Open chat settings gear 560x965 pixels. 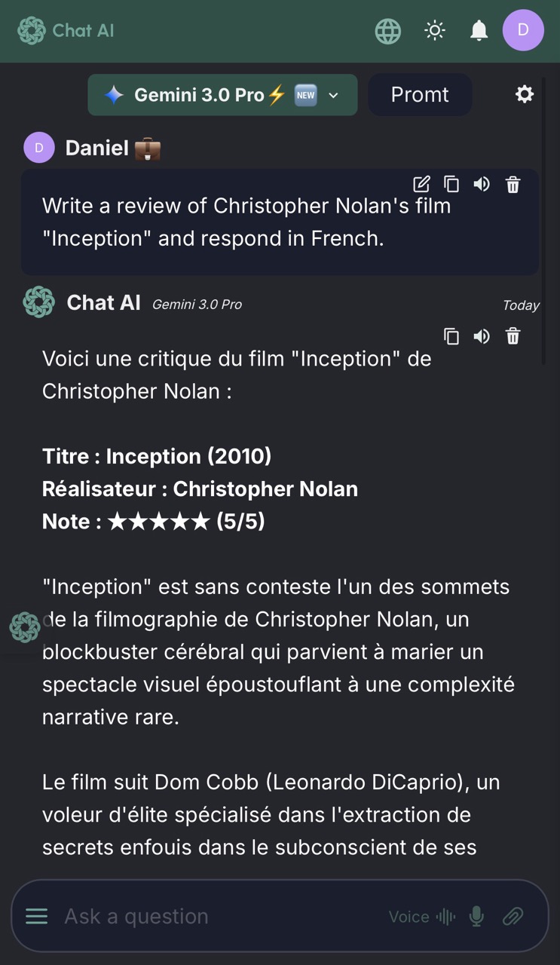525,94
